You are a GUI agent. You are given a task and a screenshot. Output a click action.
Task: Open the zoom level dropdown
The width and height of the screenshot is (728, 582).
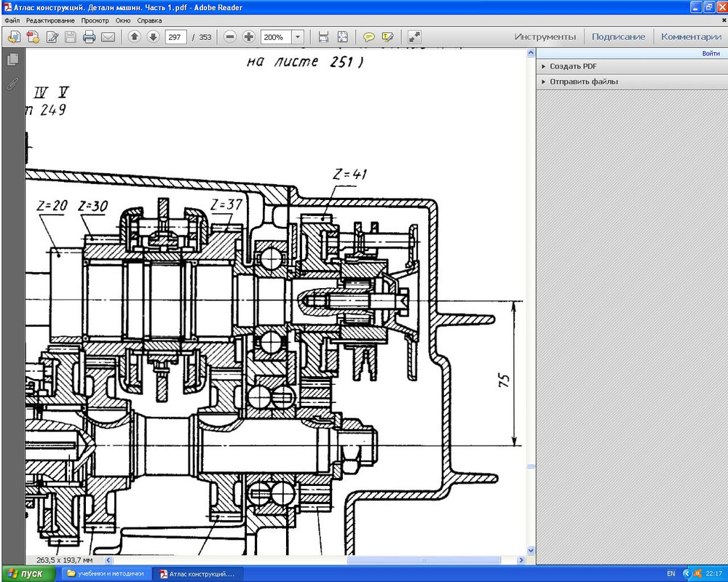click(x=297, y=37)
